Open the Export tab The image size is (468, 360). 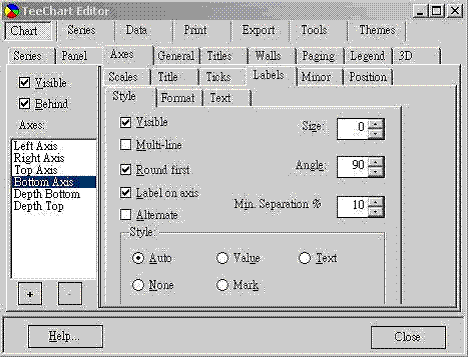coord(258,30)
